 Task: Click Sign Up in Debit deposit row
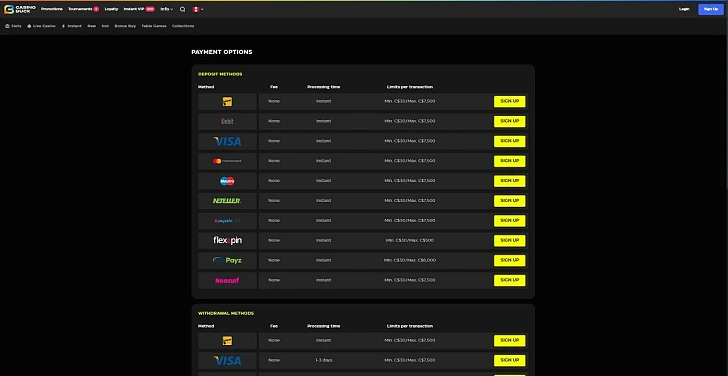pyautogui.click(x=509, y=121)
